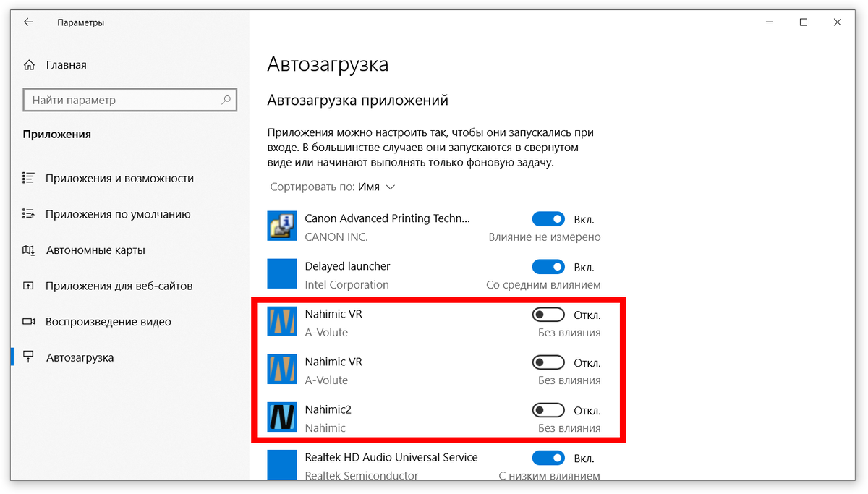This screenshot has width=868, height=494.
Task: Click the Приложения и возможности list icon
Action: pyautogui.click(x=29, y=178)
